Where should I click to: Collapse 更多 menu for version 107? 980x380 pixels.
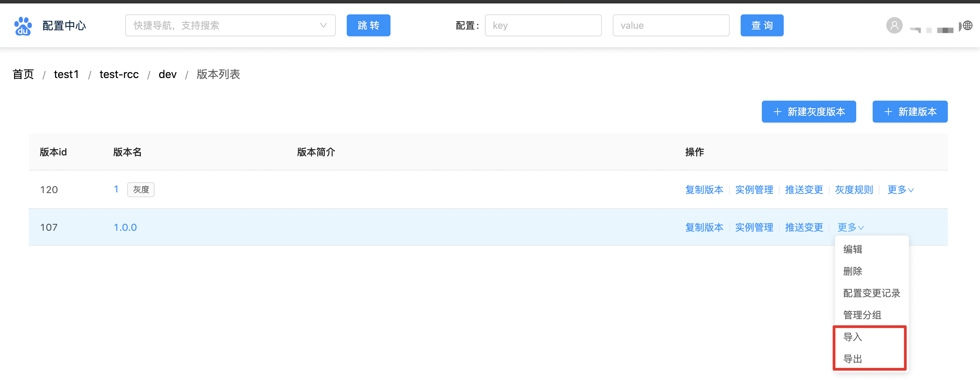pyautogui.click(x=850, y=227)
